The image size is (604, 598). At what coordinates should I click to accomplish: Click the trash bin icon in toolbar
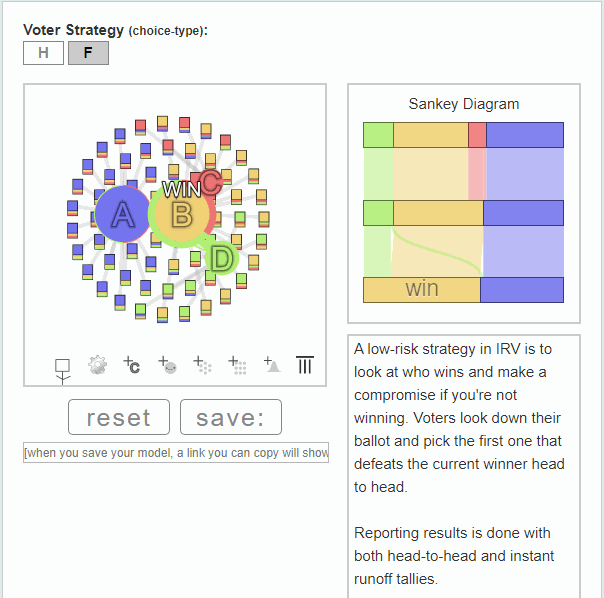click(305, 365)
